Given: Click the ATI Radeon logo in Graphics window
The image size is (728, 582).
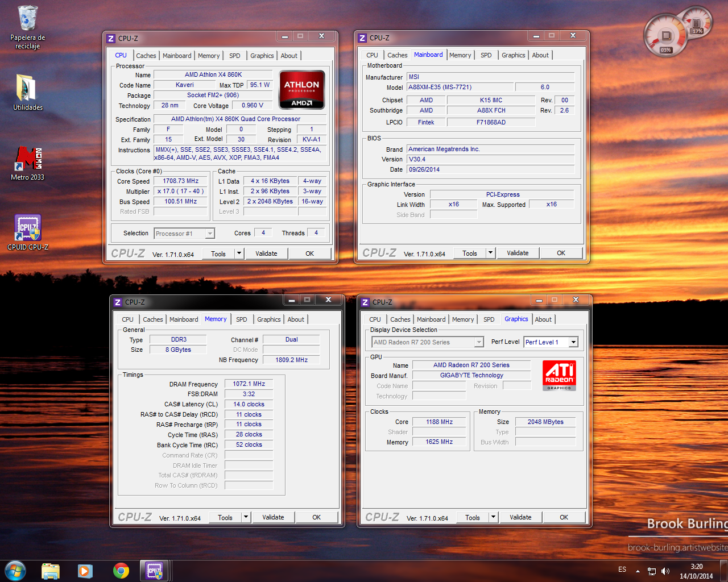Looking at the screenshot, I should 559,376.
